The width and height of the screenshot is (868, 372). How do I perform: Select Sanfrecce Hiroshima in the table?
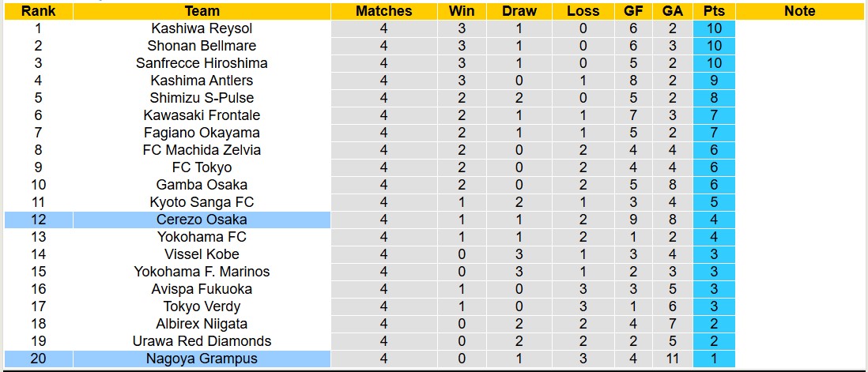coord(202,63)
